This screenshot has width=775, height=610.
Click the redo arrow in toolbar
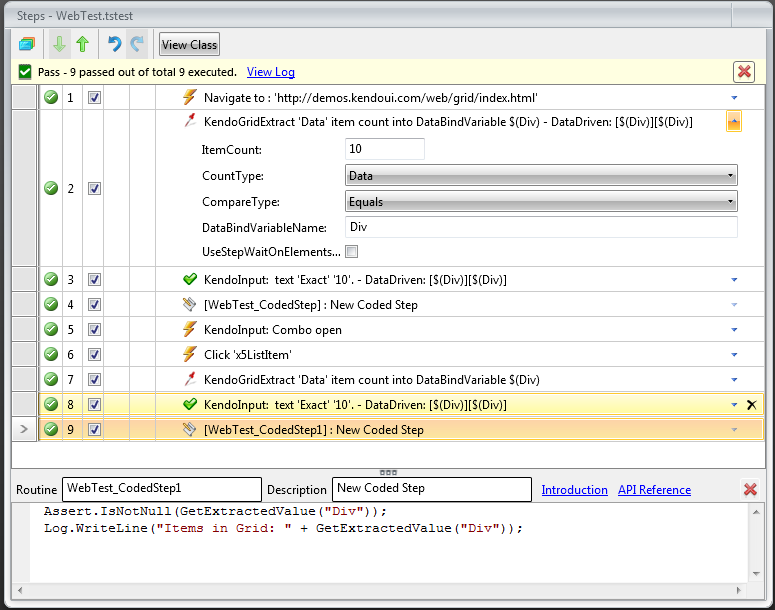coord(137,44)
